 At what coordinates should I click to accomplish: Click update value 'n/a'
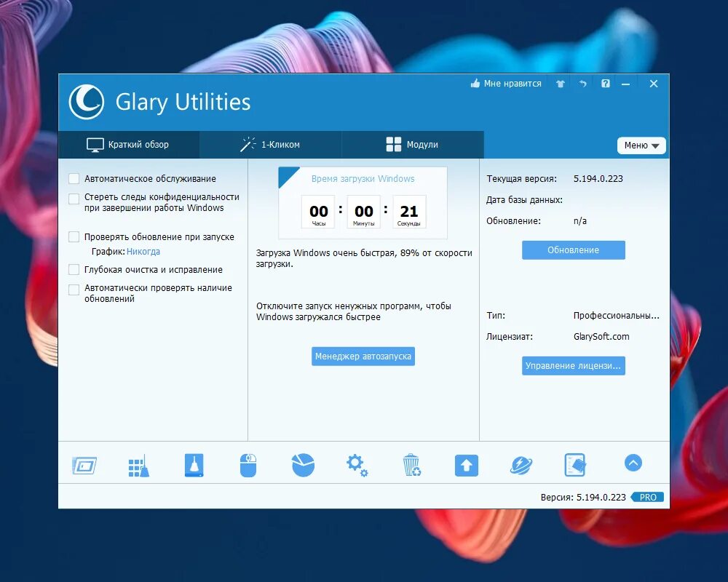coord(580,221)
